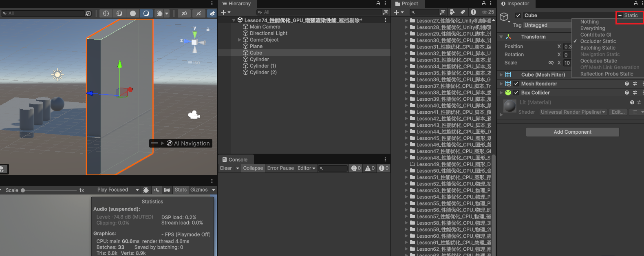
Task: Toggle the Cube active checkbox
Action: tap(518, 15)
